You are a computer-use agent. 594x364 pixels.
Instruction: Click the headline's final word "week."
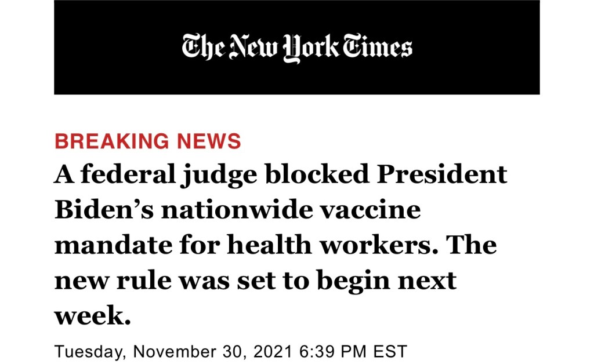coord(92,315)
